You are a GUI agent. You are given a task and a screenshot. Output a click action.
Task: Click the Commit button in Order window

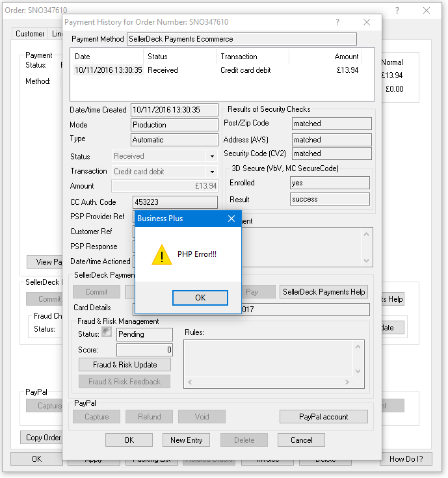click(44, 299)
